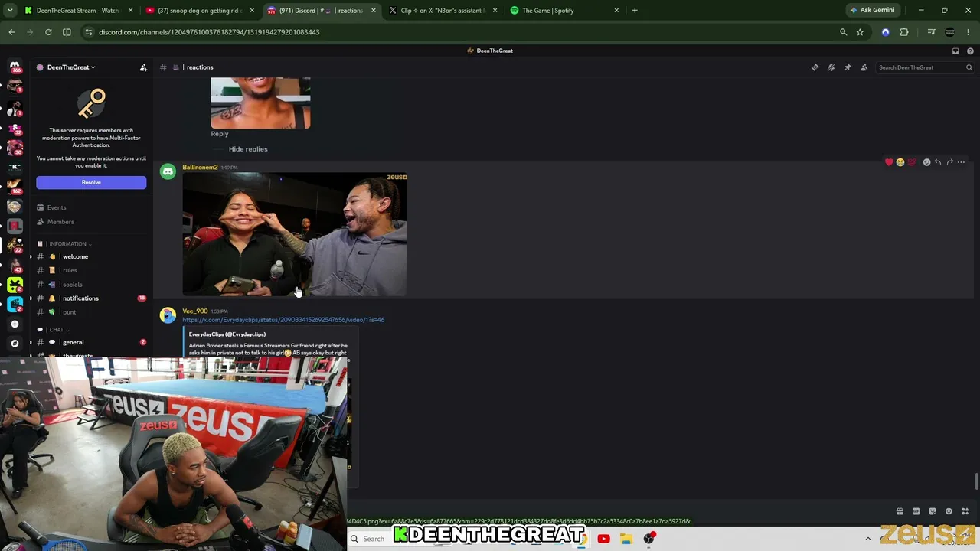
Task: Click the Chrome address bar URL
Action: tap(209, 32)
